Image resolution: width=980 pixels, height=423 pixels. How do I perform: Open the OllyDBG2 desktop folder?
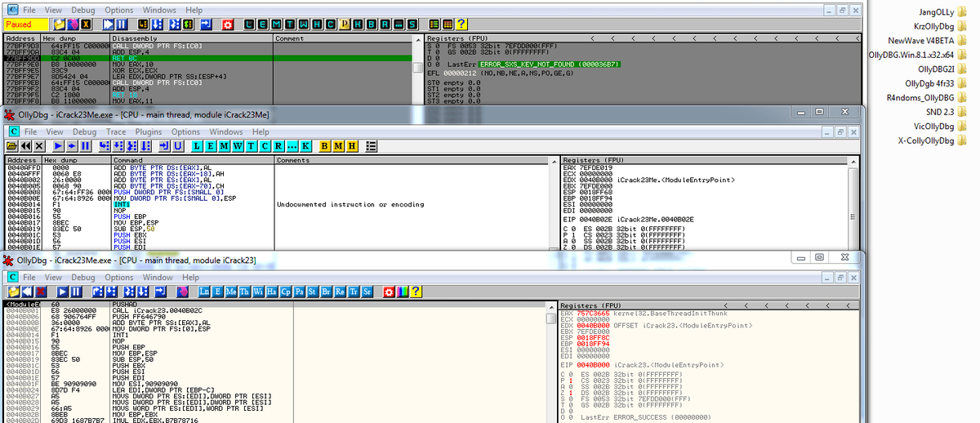(936, 69)
